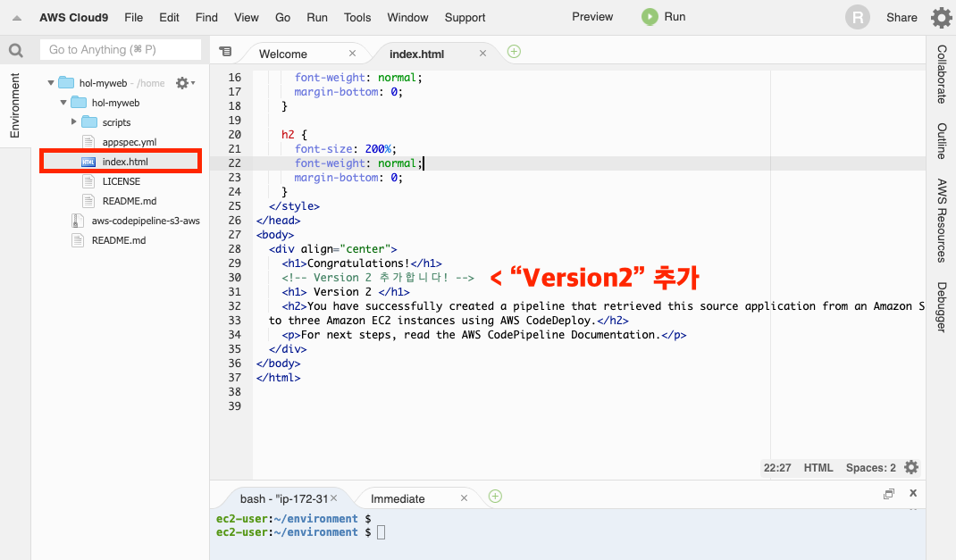This screenshot has width=956, height=560.
Task: Expand the scripts folder
Action: pos(74,121)
